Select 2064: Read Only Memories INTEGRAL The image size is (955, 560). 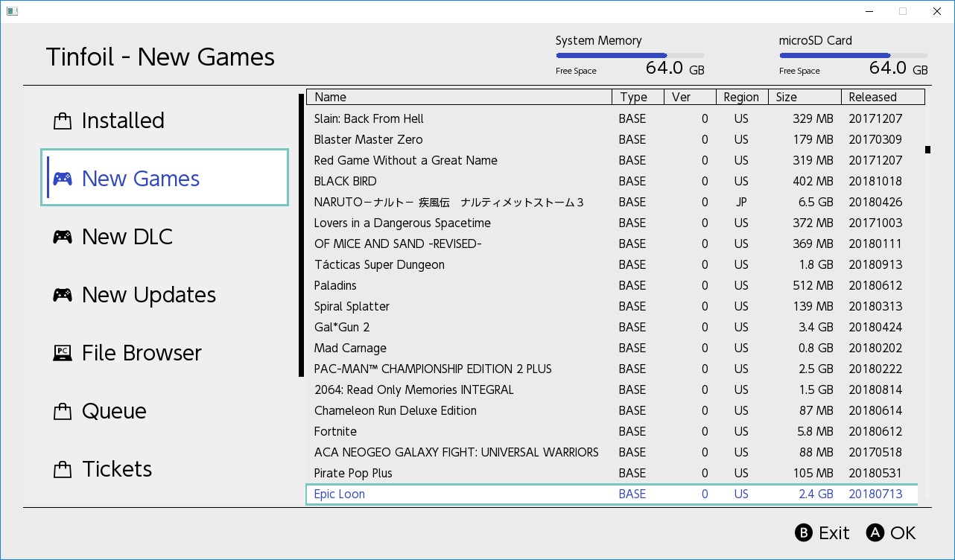pyautogui.click(x=612, y=389)
